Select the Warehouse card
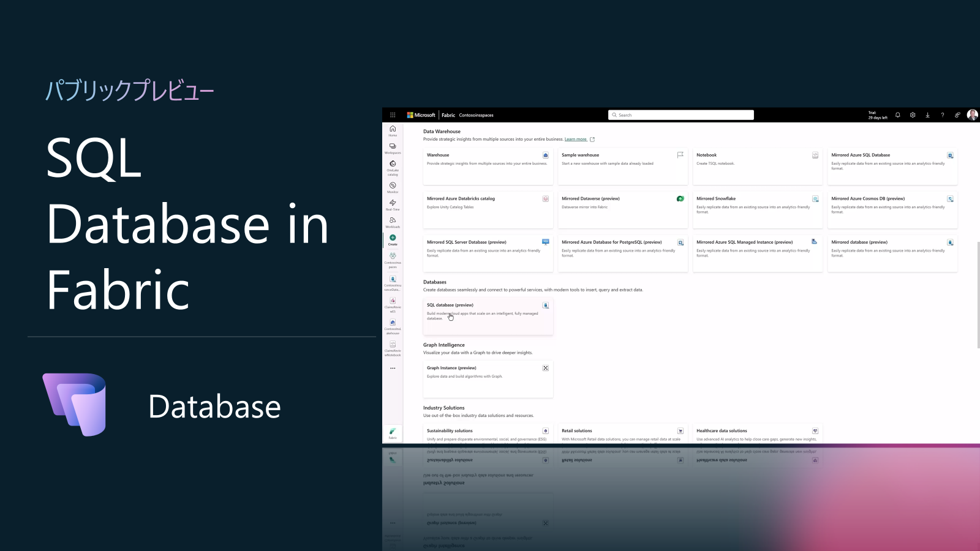Viewport: 980px width, 551px height. [488, 166]
